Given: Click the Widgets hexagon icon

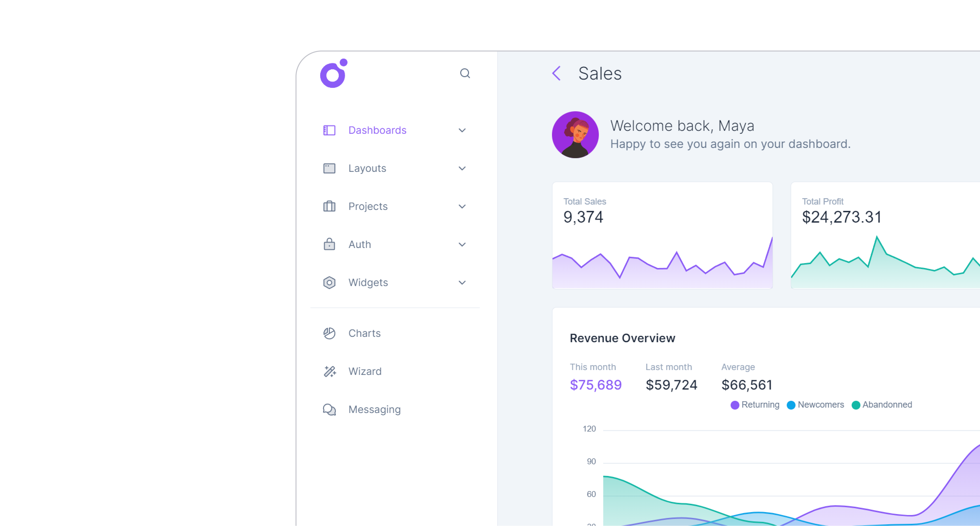Looking at the screenshot, I should tap(329, 283).
